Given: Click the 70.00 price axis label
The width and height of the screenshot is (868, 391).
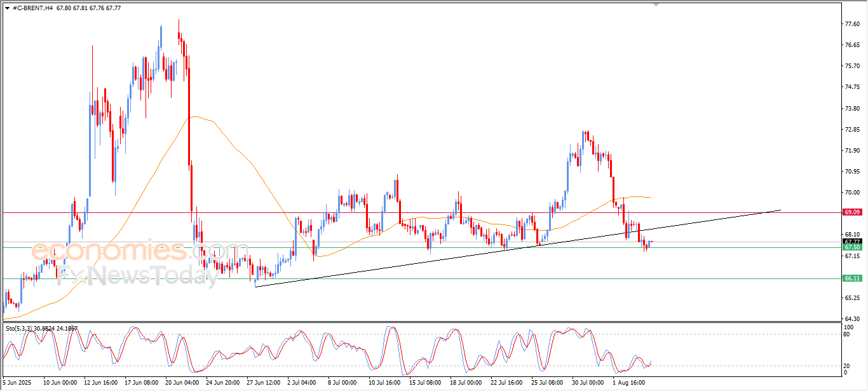Looking at the screenshot, I should [x=852, y=193].
